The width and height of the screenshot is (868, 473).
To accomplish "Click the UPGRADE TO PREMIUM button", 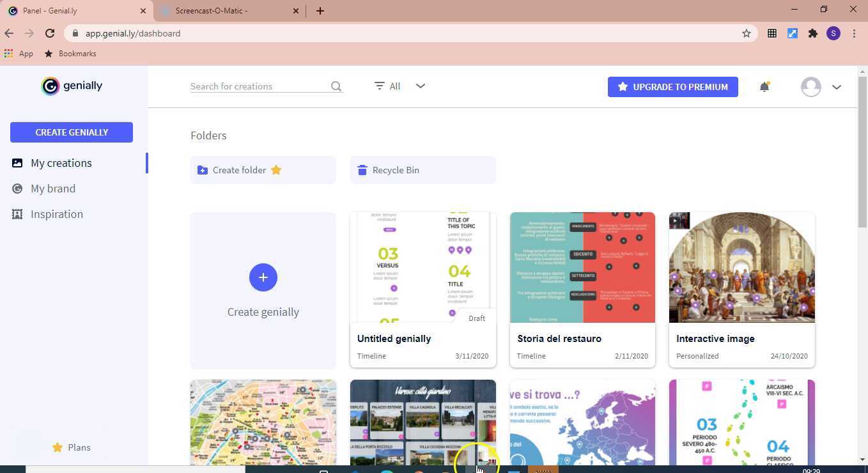I will [x=672, y=87].
